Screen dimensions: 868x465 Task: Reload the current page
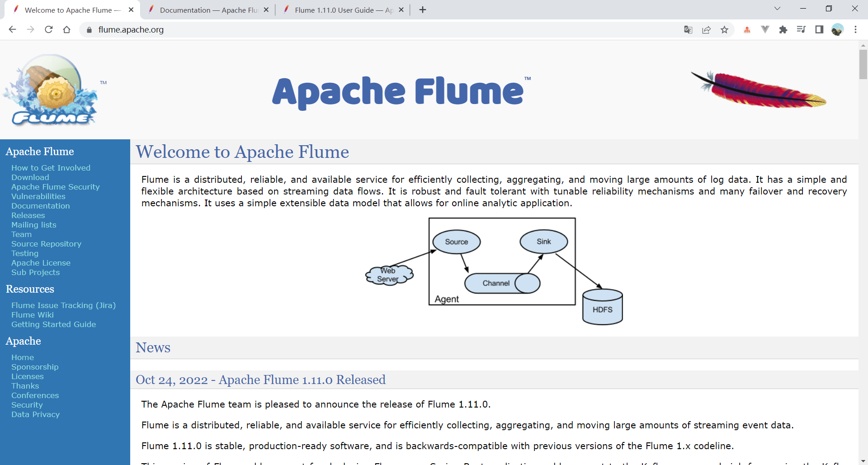point(49,29)
